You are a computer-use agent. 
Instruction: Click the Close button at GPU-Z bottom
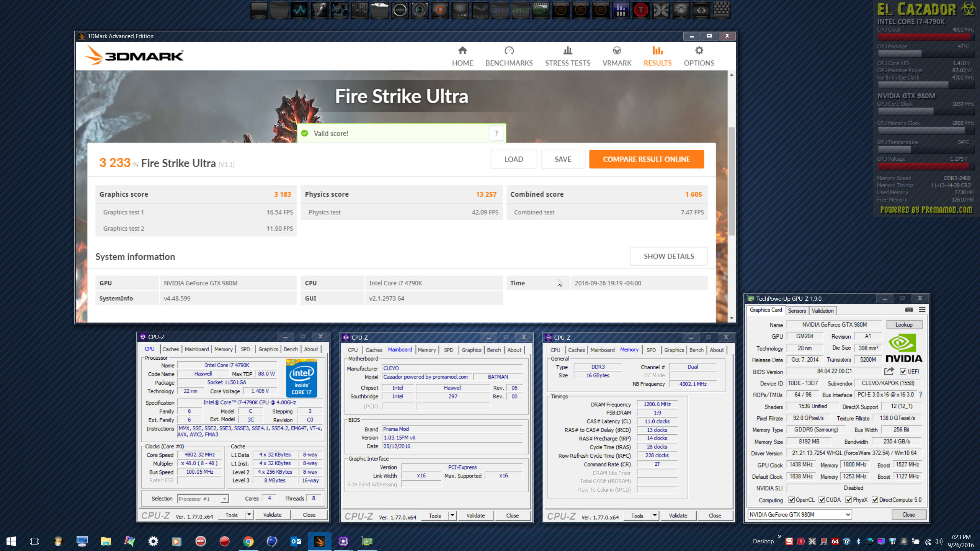(x=909, y=514)
